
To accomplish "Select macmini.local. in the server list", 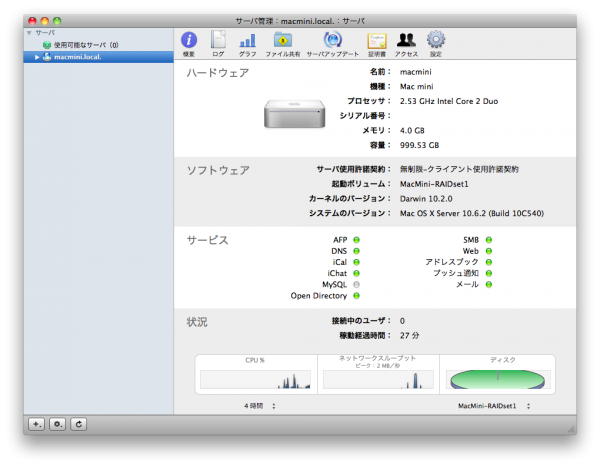I will click(98, 57).
